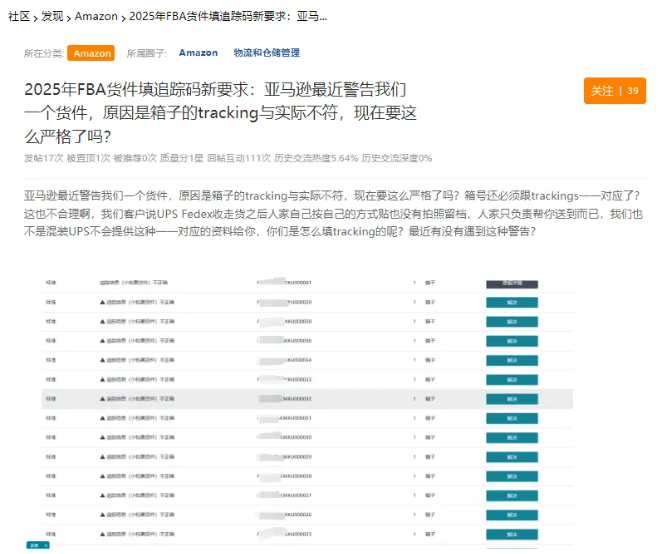Viewport: 659px width, 554px height.
Task: Click the tracking ID ending 000032
Action: tap(284, 398)
